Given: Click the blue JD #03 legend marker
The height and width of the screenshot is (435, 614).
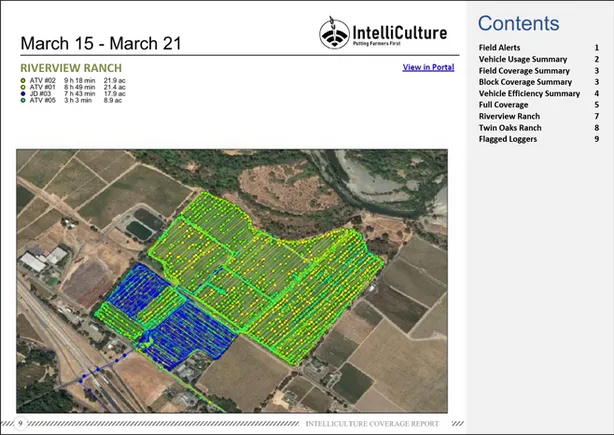Looking at the screenshot, I should [23, 94].
